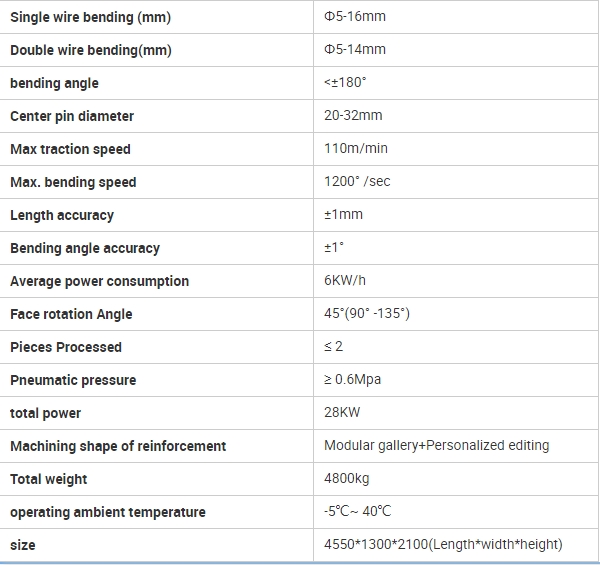Click the 6KW/h power consumption value
The width and height of the screenshot is (600, 565).
click(x=345, y=281)
